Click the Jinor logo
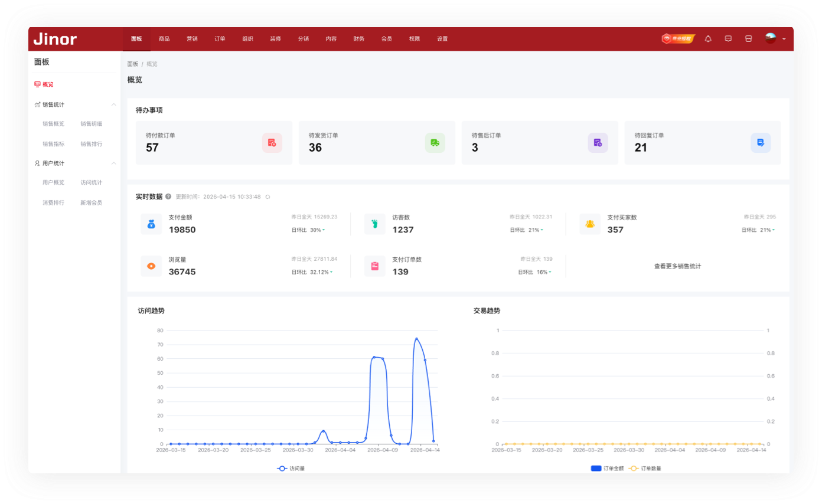Viewport: 822px width, 504px height. (x=55, y=39)
